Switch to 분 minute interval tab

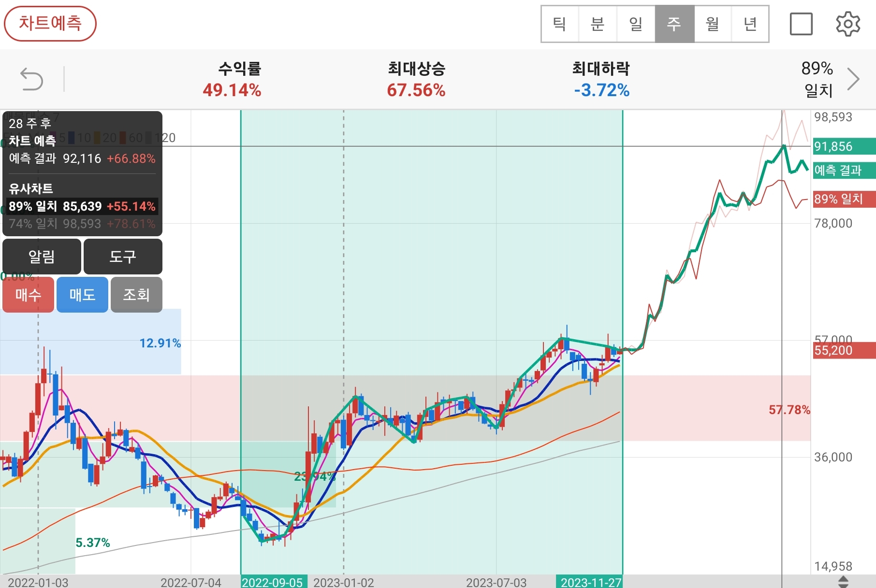598,24
